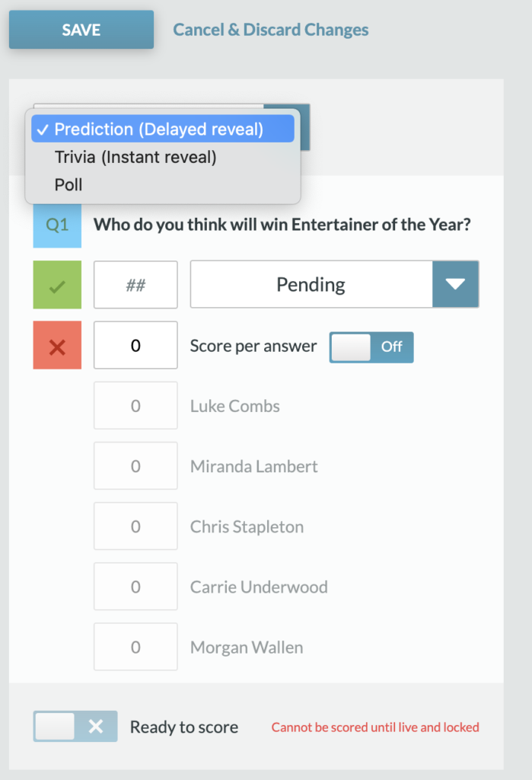
Task: Click the Pending dropdown arrow icon
Action: [x=455, y=284]
